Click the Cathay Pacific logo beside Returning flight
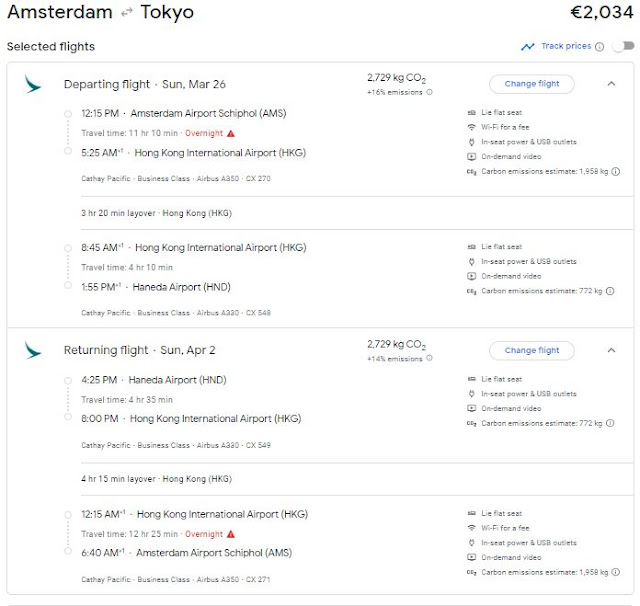This screenshot has height=606, width=640. [34, 350]
